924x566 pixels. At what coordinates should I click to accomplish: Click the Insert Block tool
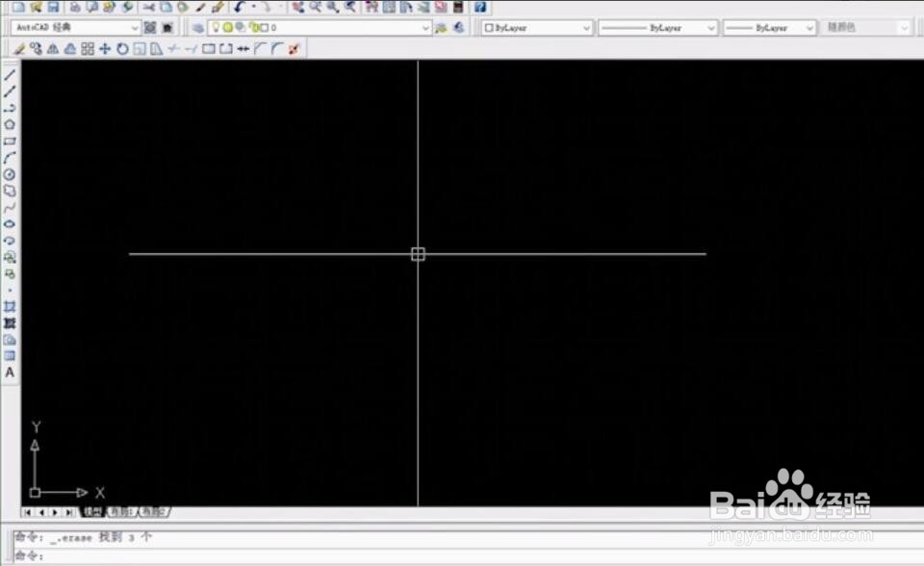pyautogui.click(x=10, y=257)
